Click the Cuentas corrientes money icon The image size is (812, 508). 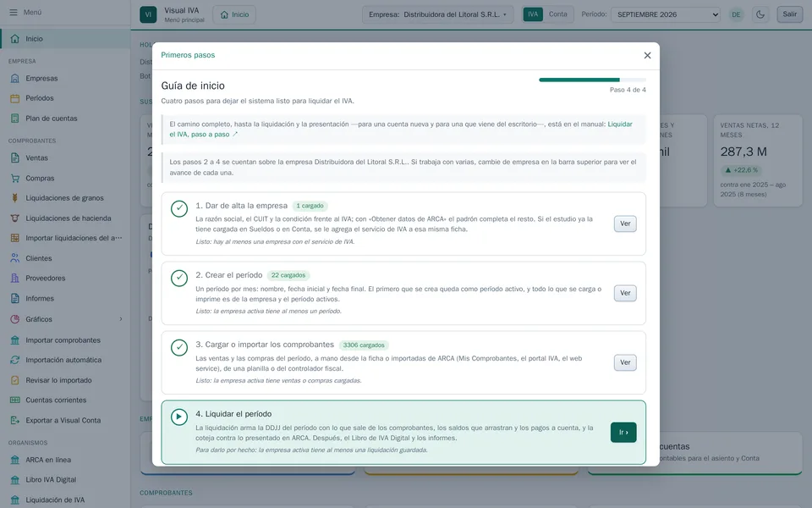[x=15, y=400]
